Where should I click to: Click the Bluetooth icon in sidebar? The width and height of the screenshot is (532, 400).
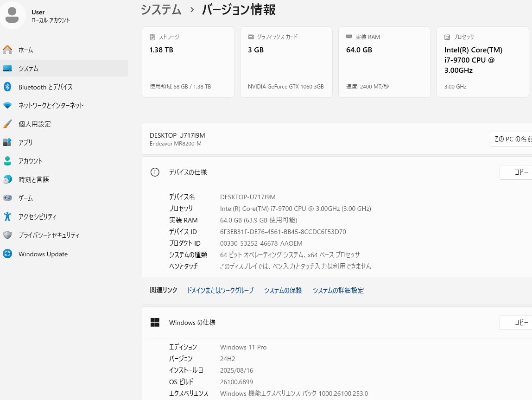(x=7, y=87)
